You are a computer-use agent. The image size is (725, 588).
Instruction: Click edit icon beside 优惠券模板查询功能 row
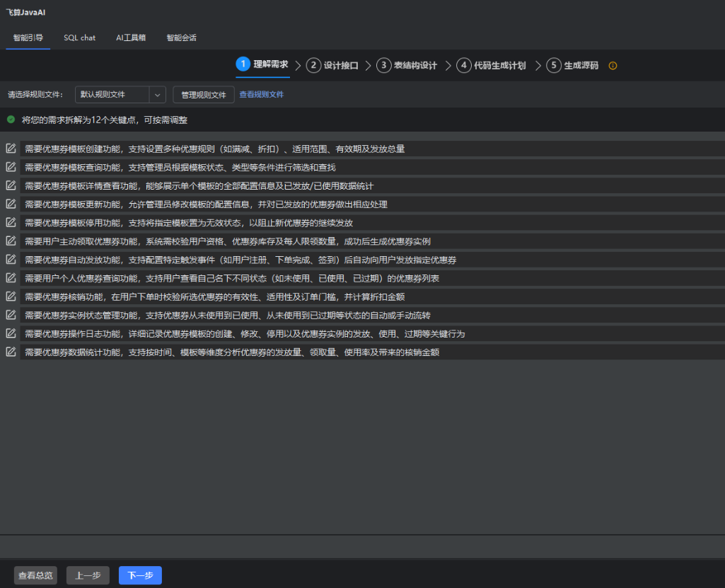(x=11, y=167)
